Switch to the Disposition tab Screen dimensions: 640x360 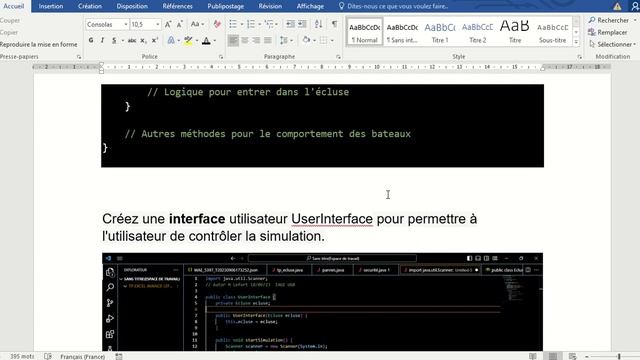[x=132, y=6]
